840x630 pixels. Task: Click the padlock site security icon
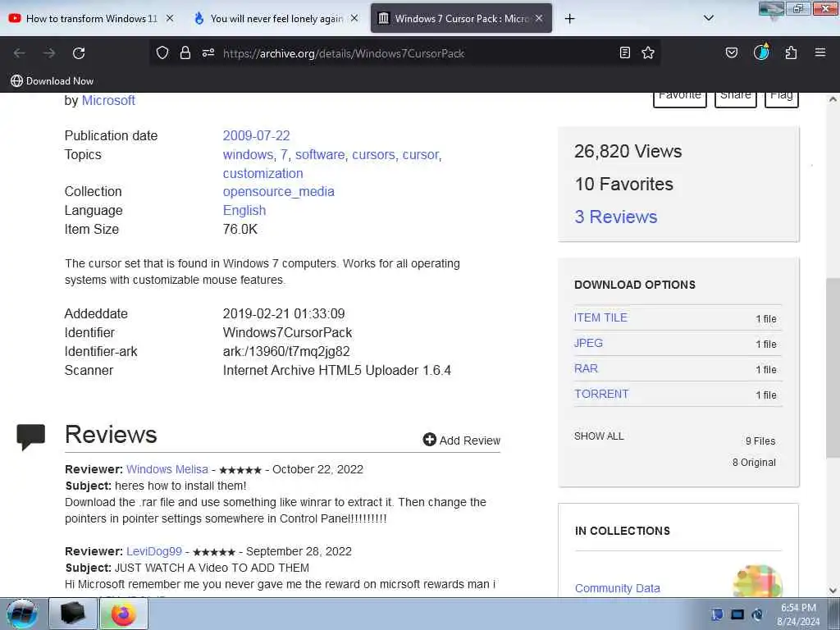(185, 52)
